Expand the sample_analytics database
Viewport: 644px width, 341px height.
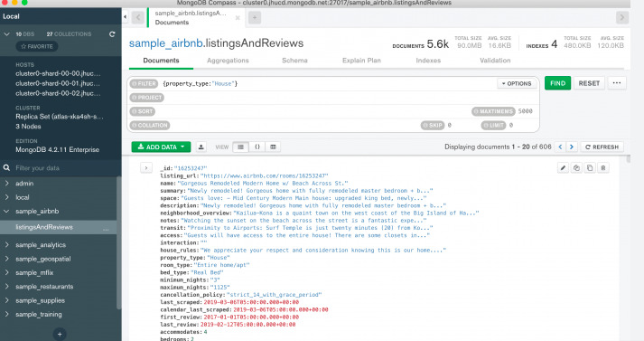tap(6, 245)
